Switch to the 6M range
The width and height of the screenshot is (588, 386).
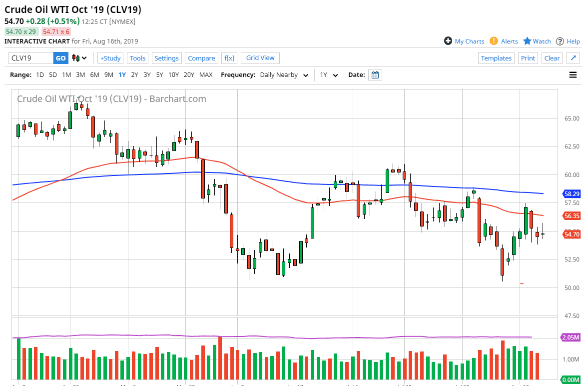(x=95, y=74)
